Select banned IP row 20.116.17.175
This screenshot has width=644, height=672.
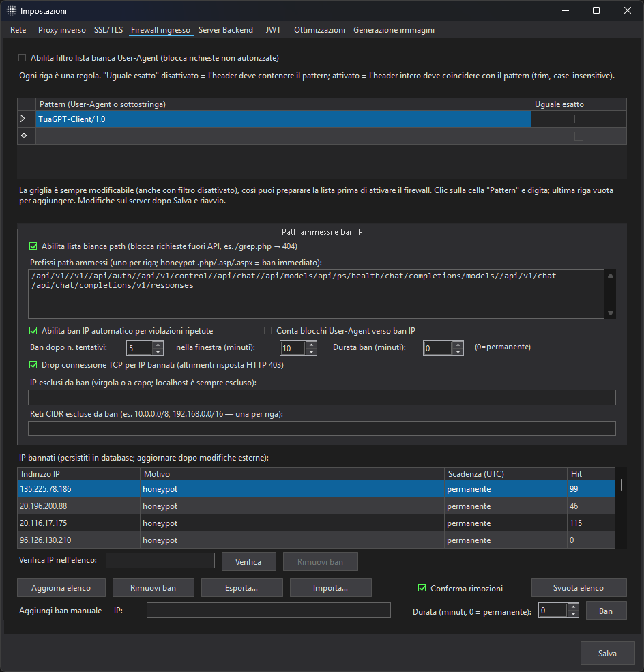pos(317,523)
